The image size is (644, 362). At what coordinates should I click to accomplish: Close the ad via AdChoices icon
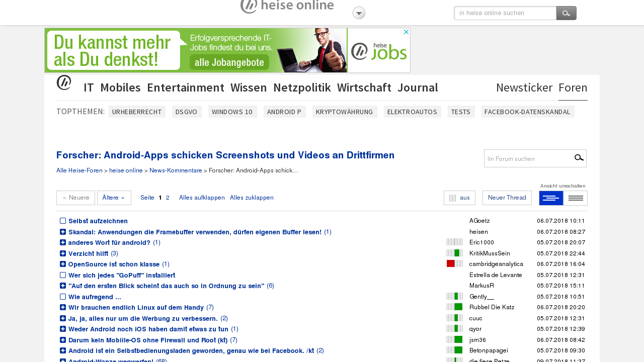point(406,32)
